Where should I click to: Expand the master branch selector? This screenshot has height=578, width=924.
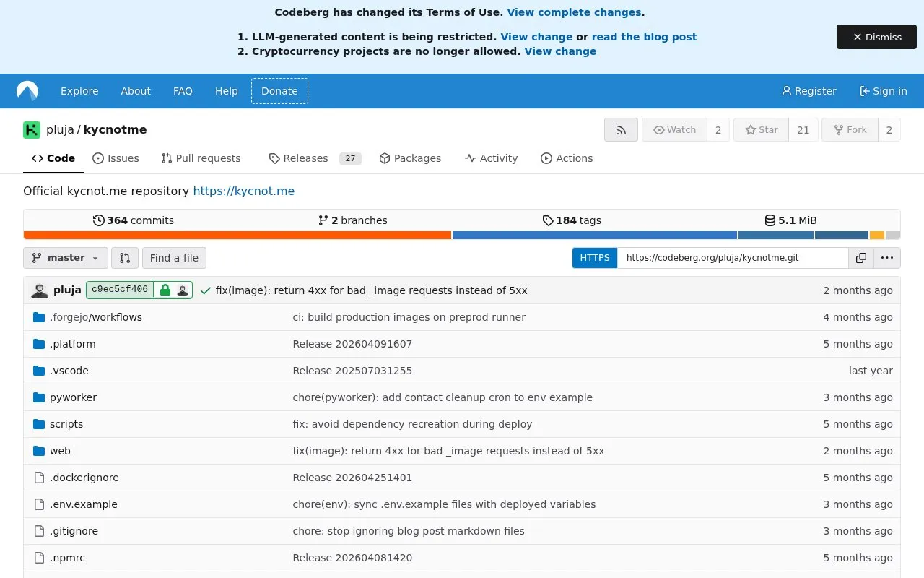66,258
